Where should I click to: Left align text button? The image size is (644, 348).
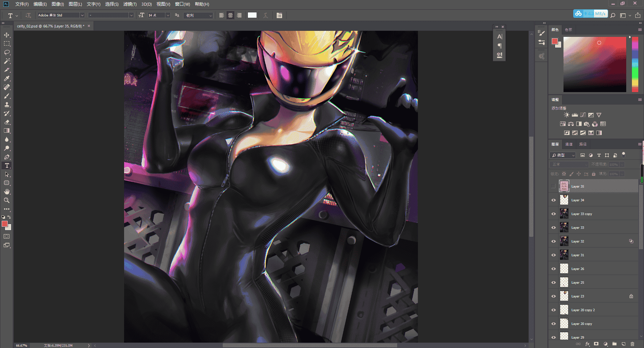tap(222, 15)
